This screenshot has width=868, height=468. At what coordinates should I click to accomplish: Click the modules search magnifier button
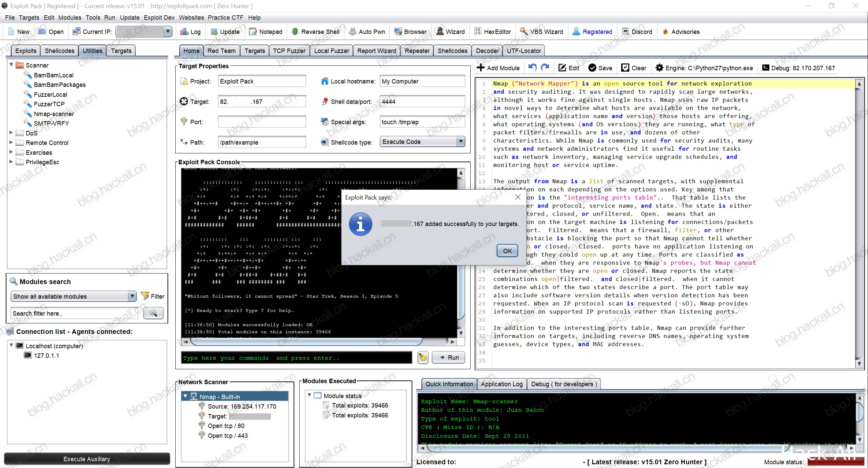tap(154, 313)
